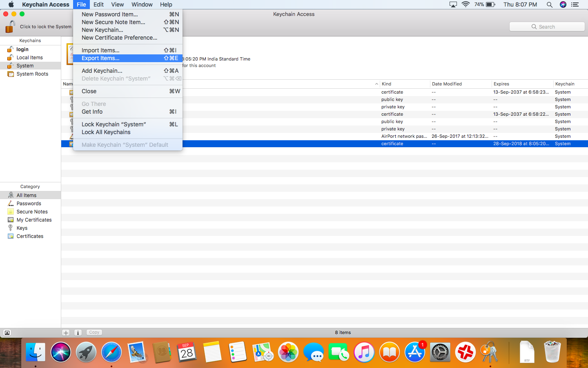
Task: Choose Lock All Keychains
Action: (x=128, y=132)
